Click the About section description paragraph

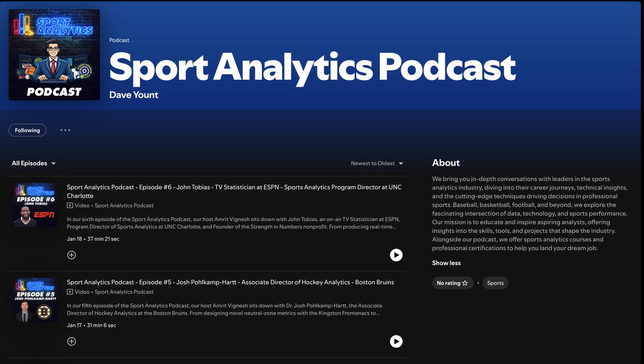pos(530,213)
